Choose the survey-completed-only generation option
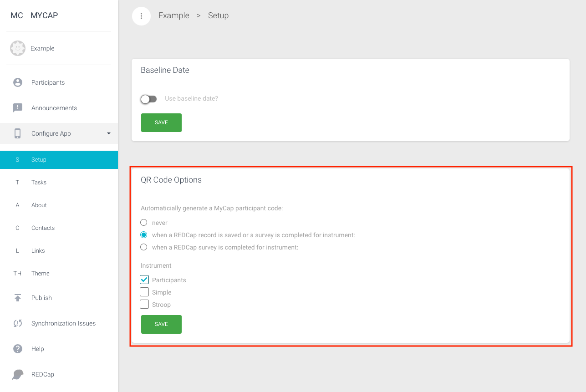 tap(143, 247)
